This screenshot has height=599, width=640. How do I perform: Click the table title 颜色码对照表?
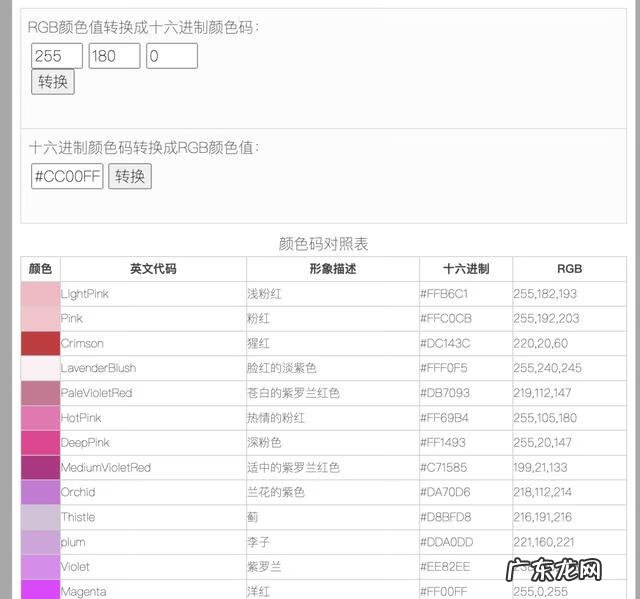(323, 244)
